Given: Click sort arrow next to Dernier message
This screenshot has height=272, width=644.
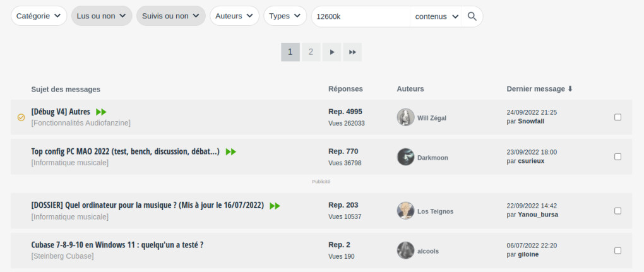Looking at the screenshot, I should point(570,89).
